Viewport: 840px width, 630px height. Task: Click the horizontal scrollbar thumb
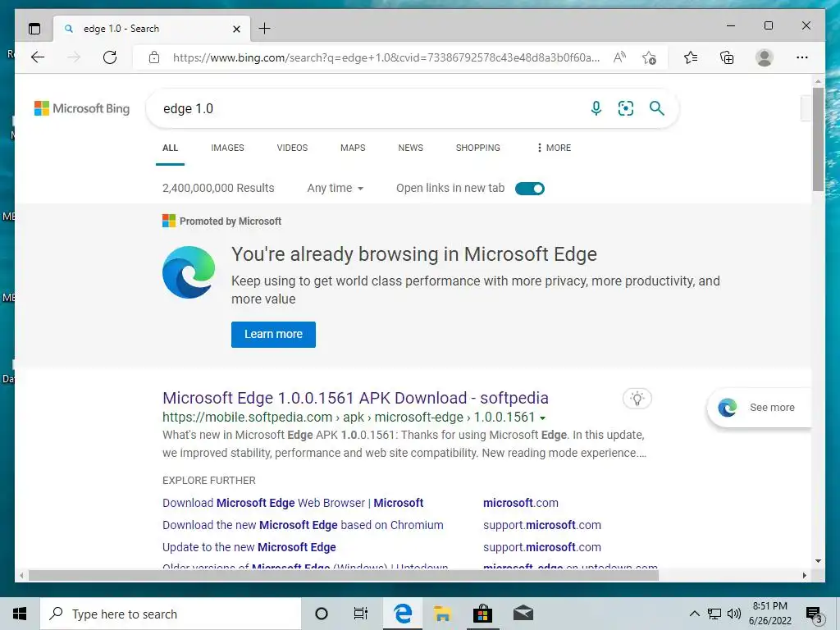(344, 575)
